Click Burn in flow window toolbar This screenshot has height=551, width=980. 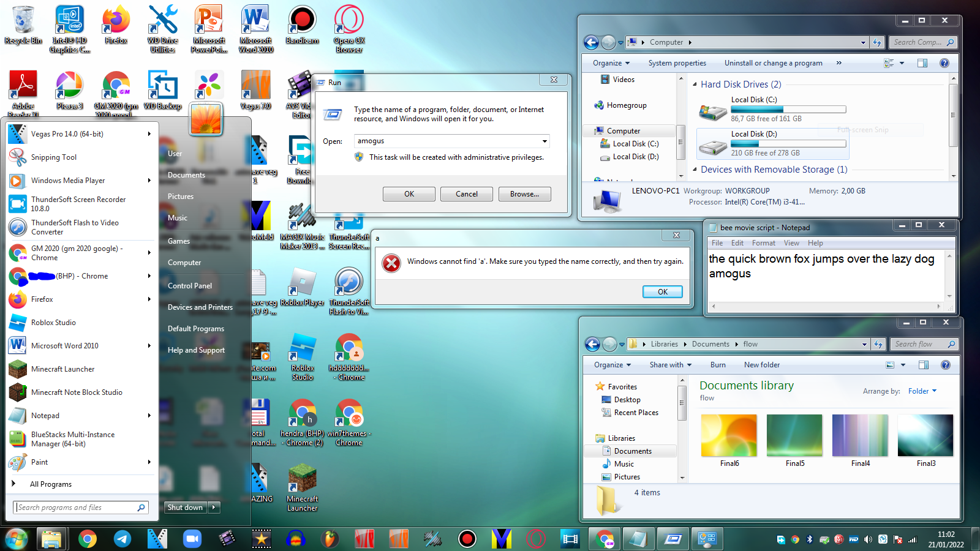coord(718,365)
